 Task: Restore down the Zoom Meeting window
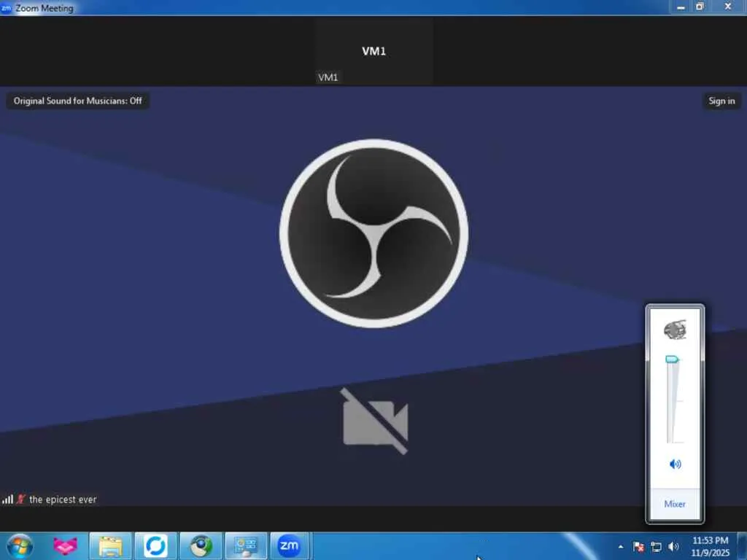700,7
